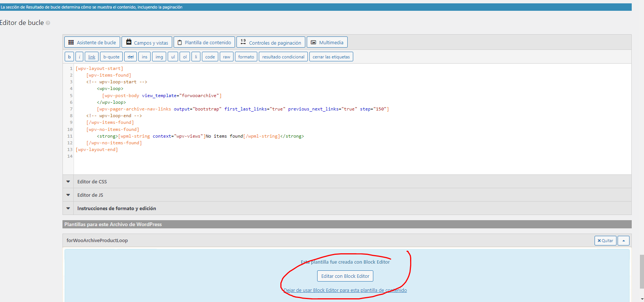Click the formato button

[x=246, y=57]
